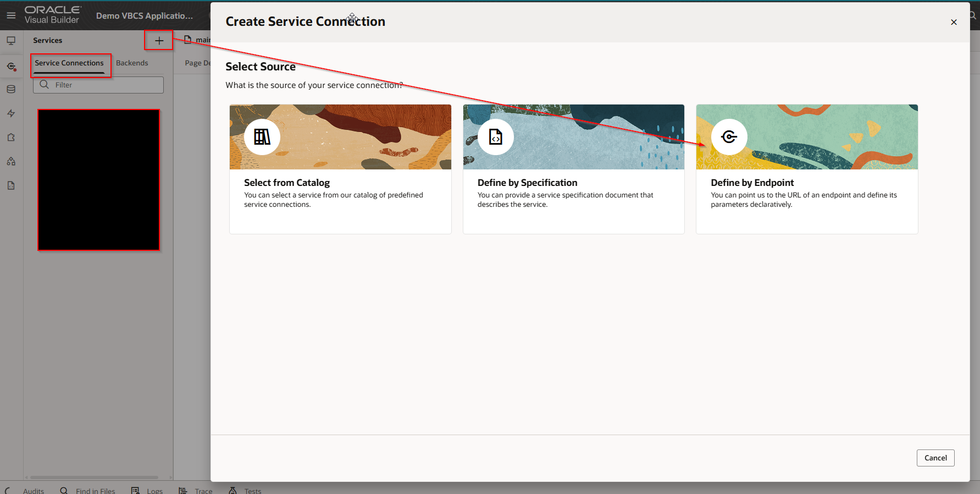Open Business Objects database icon

coord(11,89)
